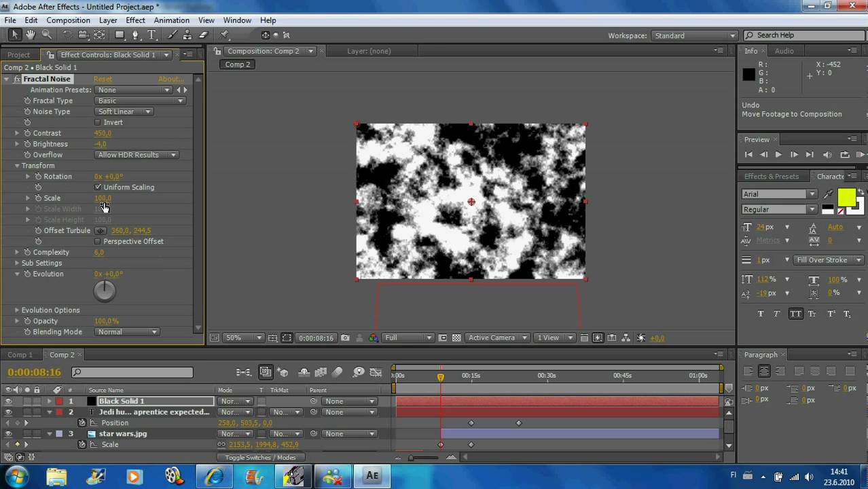Screen dimensions: 868x489
Task: Enable the Invert checkbox
Action: coord(98,122)
